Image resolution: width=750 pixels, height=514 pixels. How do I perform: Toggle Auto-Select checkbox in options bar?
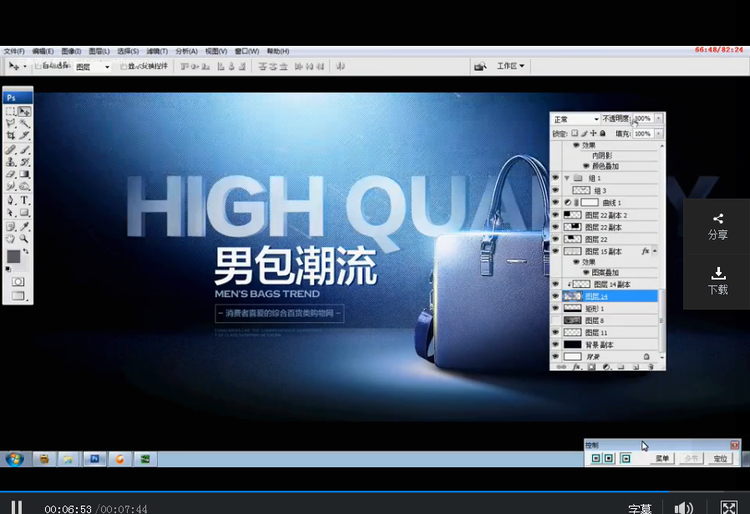(x=38, y=66)
